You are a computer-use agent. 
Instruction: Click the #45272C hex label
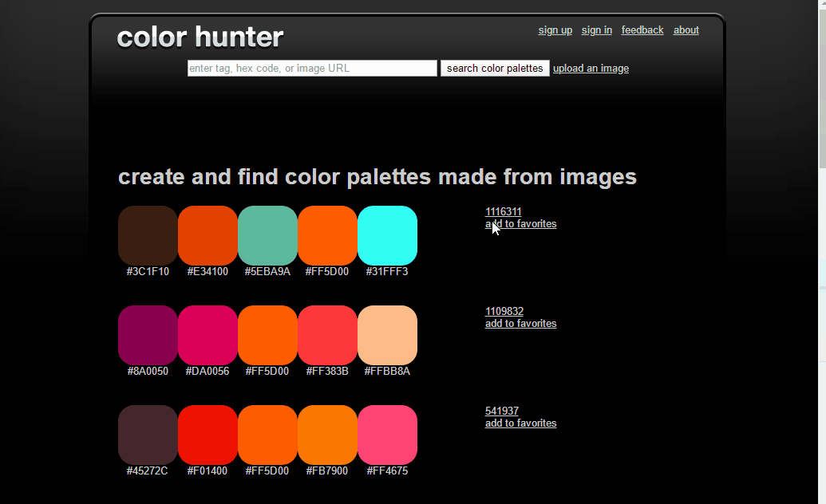[147, 471]
